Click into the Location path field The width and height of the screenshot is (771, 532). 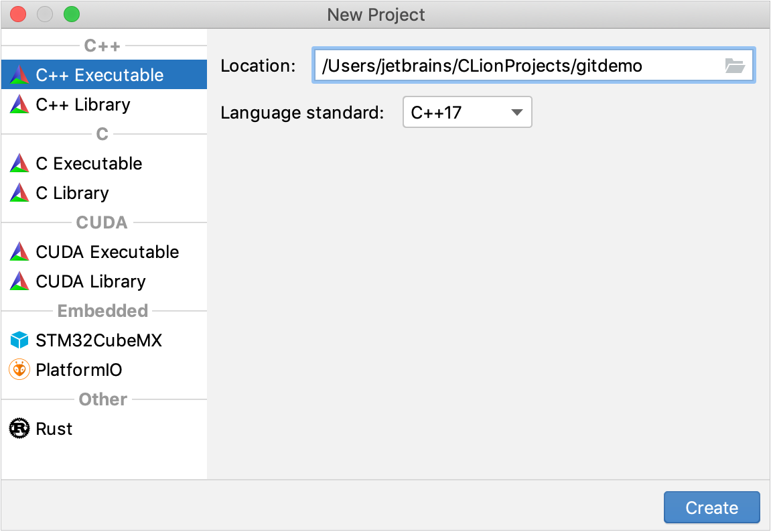pyautogui.click(x=516, y=66)
